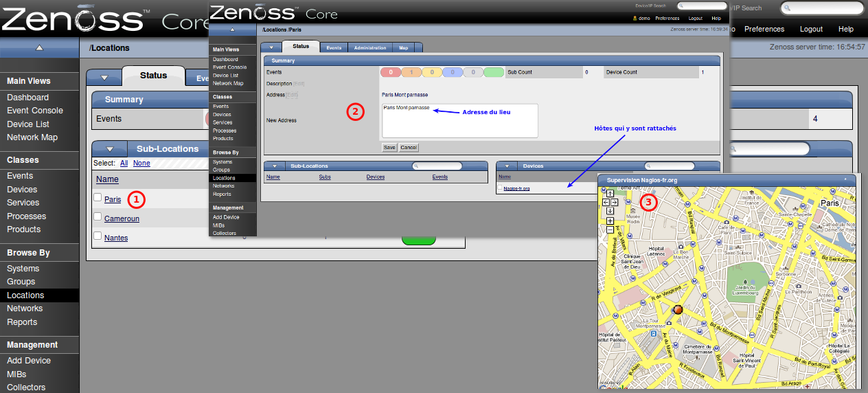Open the Map tab

coord(403,47)
